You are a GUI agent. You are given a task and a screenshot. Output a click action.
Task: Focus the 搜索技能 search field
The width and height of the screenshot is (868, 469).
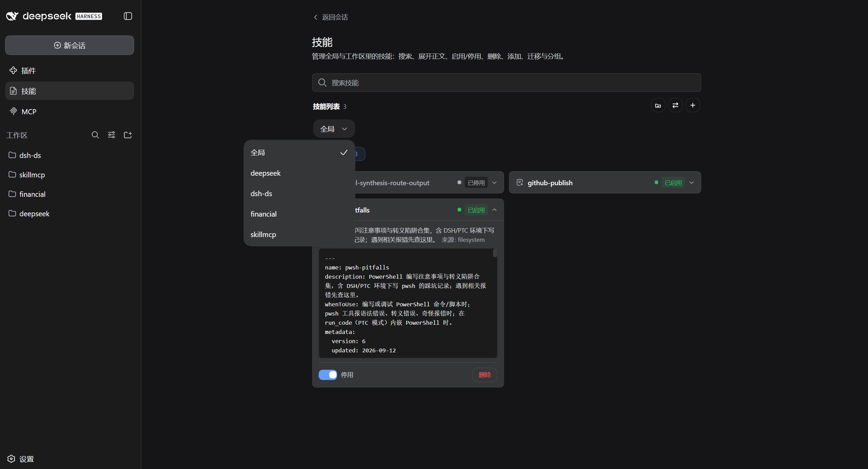(506, 83)
